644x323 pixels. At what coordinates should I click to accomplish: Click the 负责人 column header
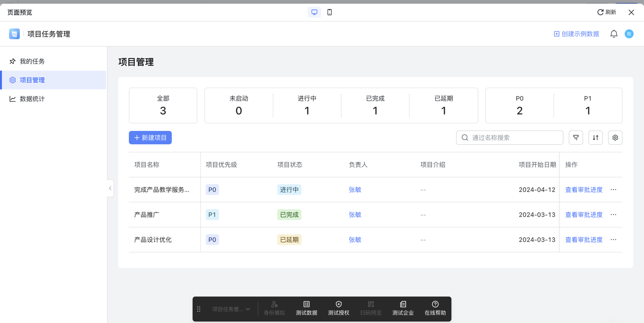pyautogui.click(x=358, y=165)
